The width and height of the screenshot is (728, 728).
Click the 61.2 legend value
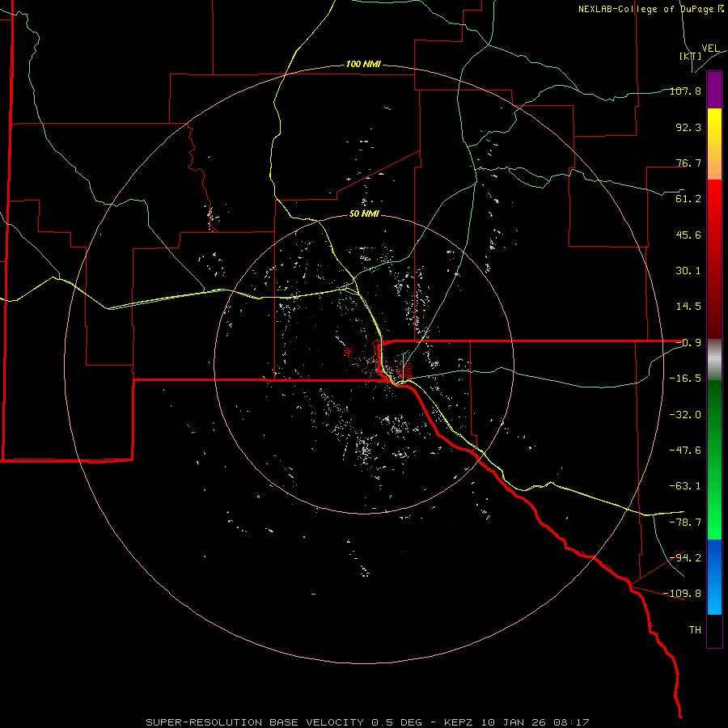(x=688, y=199)
